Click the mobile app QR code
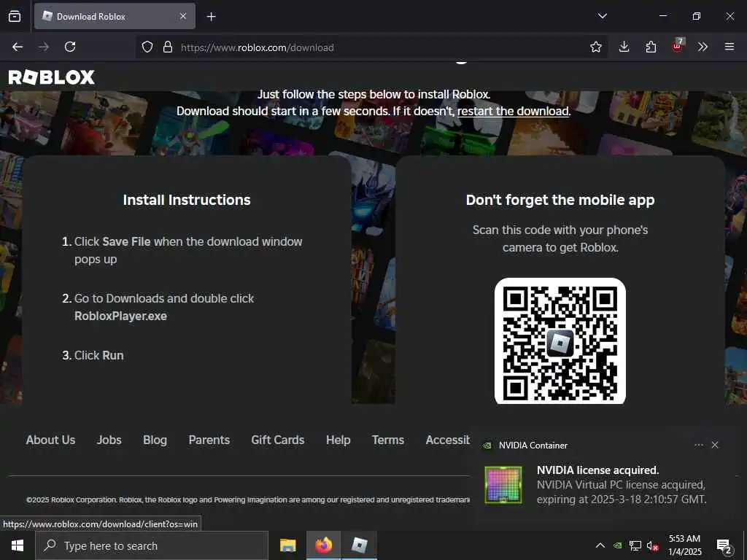The width and height of the screenshot is (747, 560). click(560, 341)
